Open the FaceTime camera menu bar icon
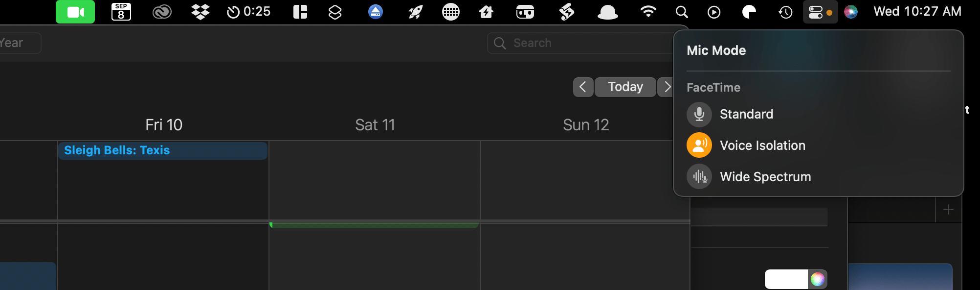This screenshot has width=980, height=290. pos(75,12)
